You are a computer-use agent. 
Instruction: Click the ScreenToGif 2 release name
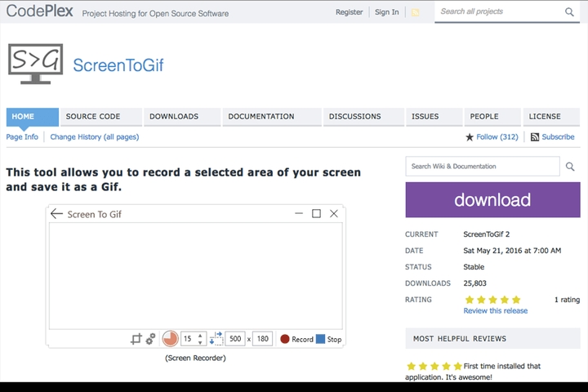(487, 234)
